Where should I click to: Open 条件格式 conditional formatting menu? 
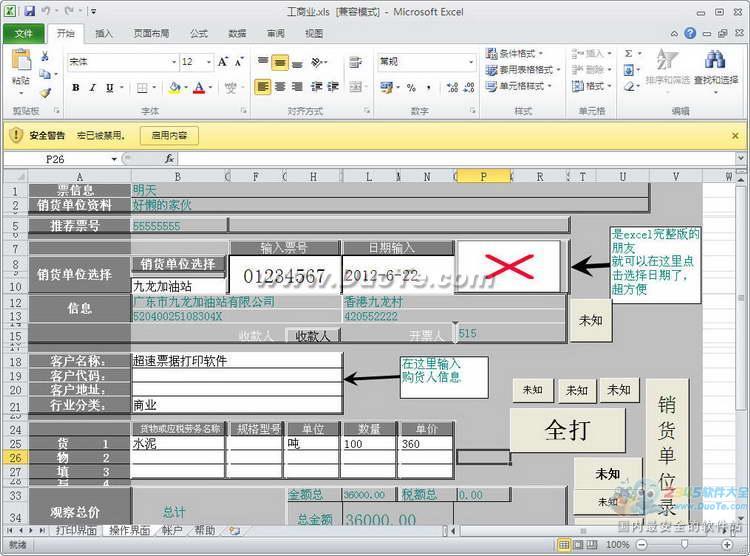click(x=514, y=54)
